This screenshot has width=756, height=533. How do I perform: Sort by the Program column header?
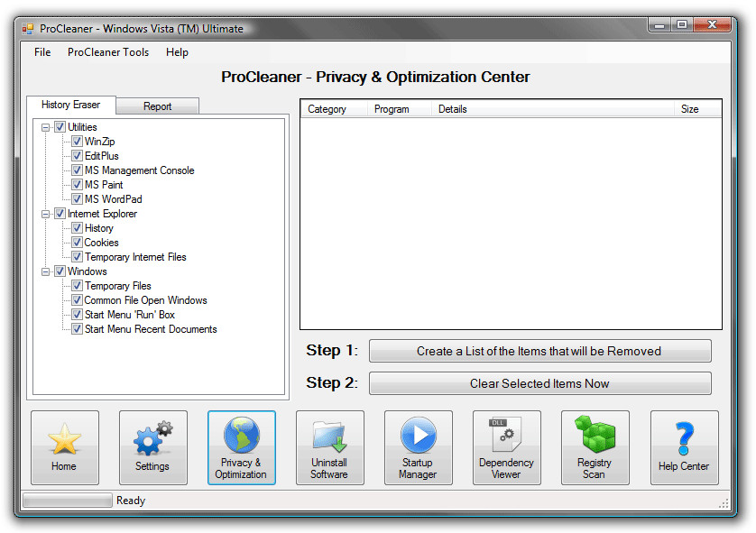[400, 109]
